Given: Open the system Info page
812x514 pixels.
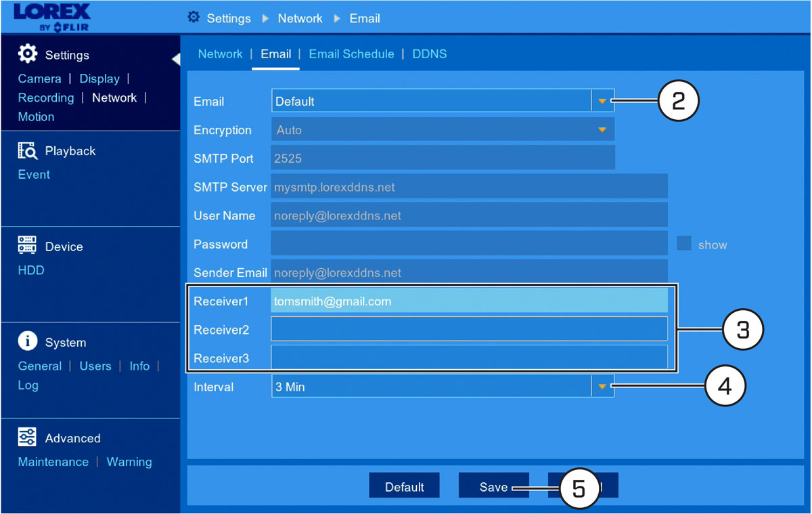Looking at the screenshot, I should (x=139, y=366).
